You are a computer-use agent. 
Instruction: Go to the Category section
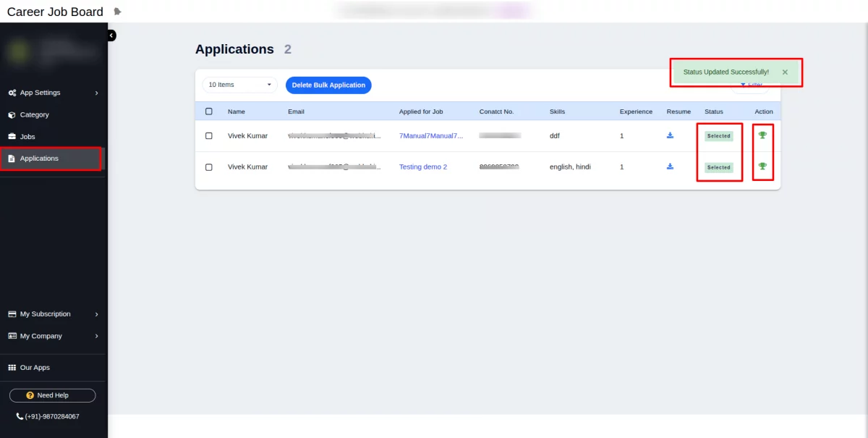click(x=34, y=114)
